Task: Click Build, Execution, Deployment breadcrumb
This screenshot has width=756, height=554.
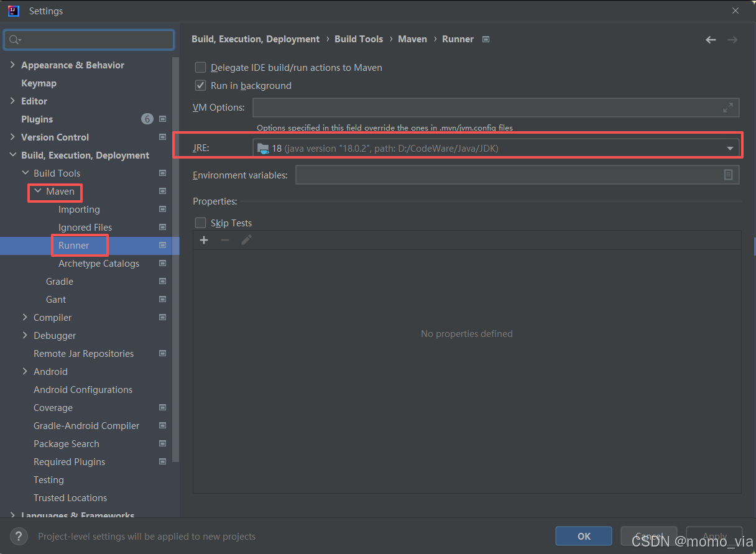Action: 256,39
